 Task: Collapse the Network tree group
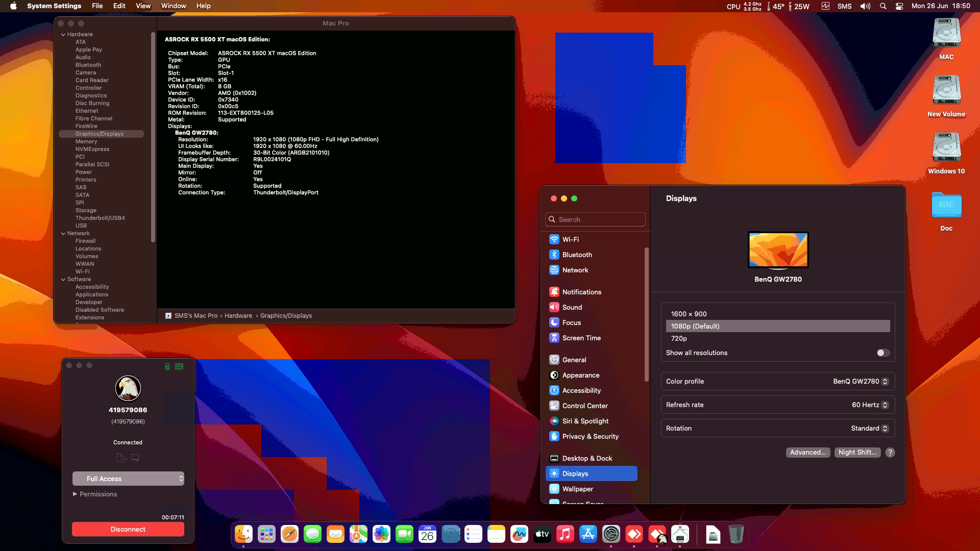[63, 233]
